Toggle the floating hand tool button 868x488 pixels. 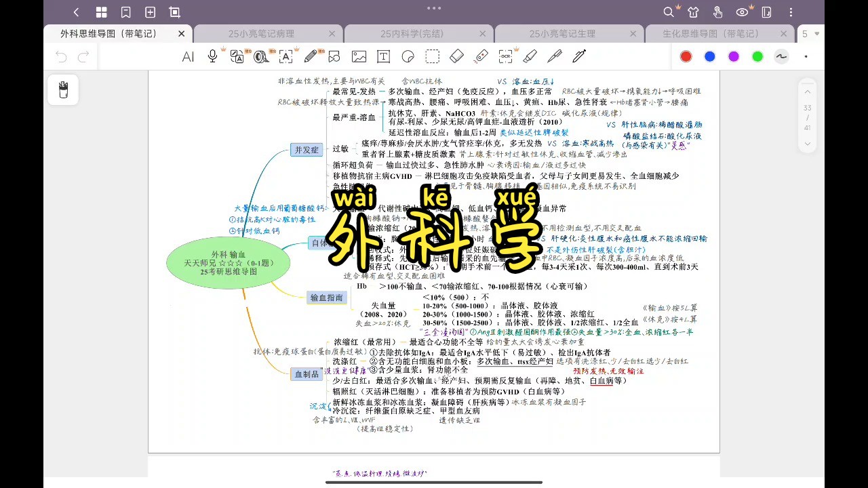[63, 89]
